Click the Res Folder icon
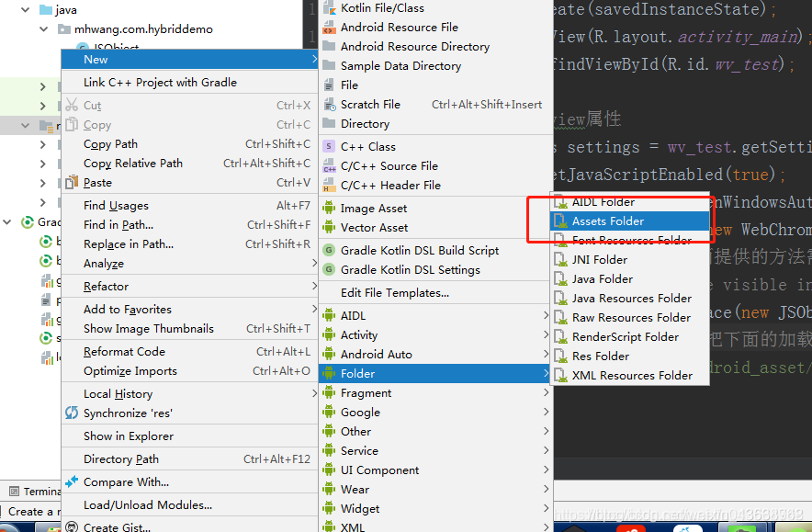Image resolution: width=812 pixels, height=532 pixels. tap(560, 356)
